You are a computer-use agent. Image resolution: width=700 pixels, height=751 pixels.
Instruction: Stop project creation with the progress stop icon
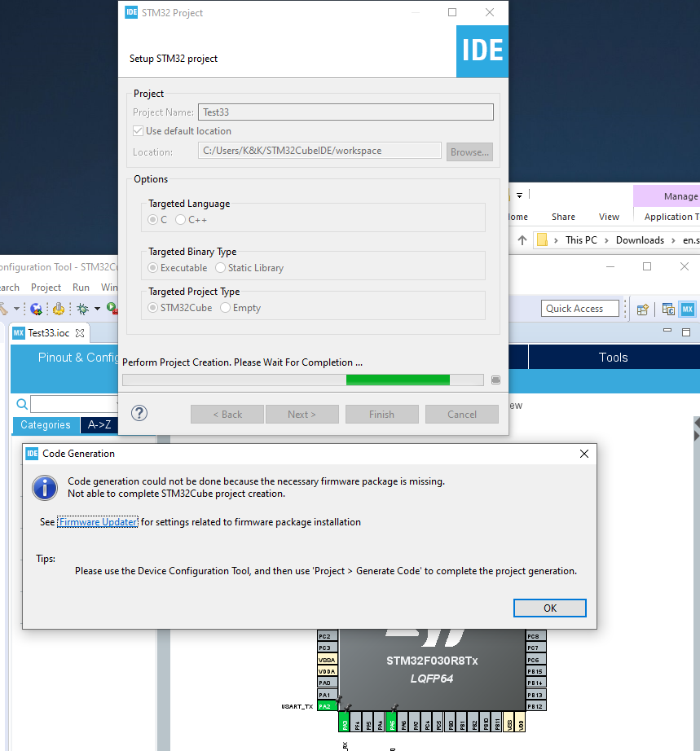point(496,380)
